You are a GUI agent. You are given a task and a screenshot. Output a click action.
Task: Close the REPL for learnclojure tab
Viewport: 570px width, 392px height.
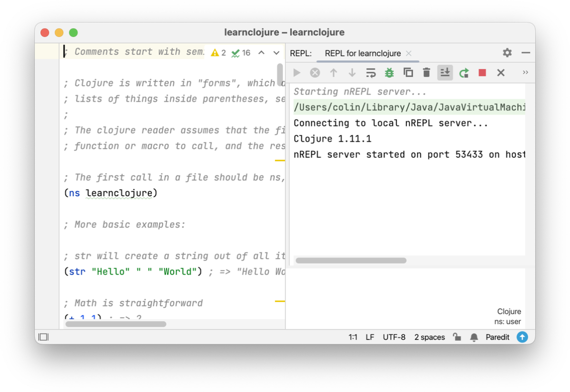tap(408, 53)
